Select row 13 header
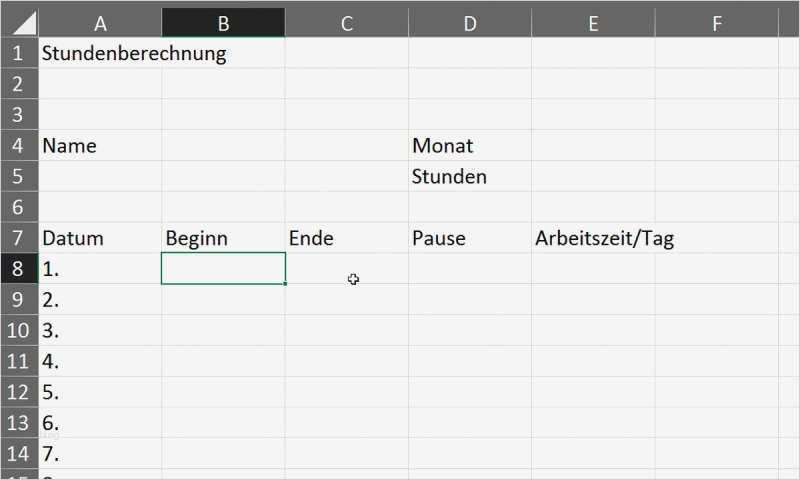800x480 pixels. [x=19, y=423]
